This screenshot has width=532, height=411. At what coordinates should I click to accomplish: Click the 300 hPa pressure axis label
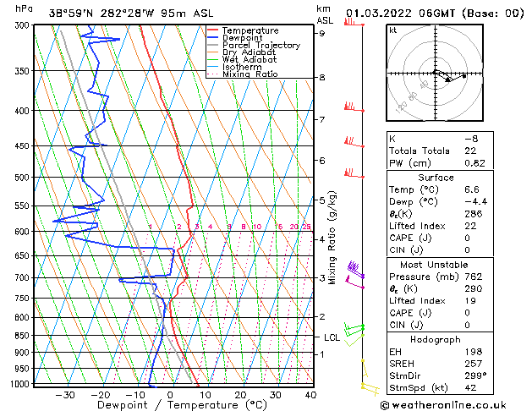22,25
